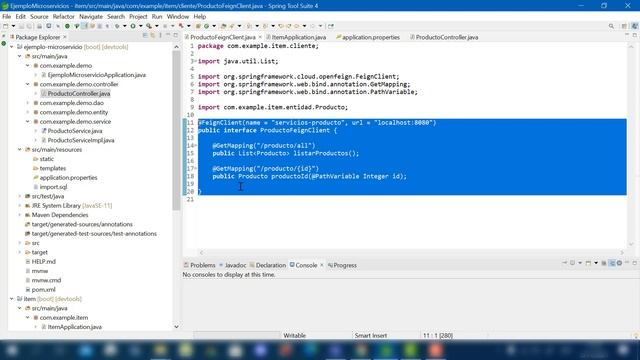
Task: Open Package Explorer view menu icon
Action: (x=160, y=36)
